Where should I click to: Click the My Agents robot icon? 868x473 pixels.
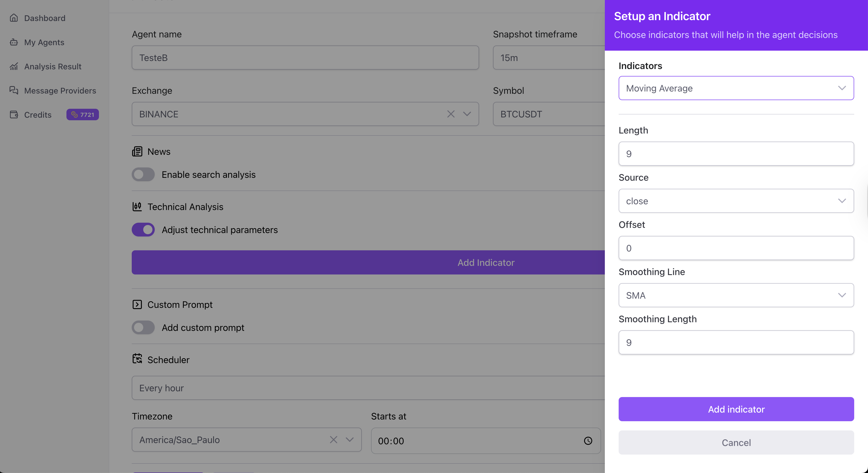click(14, 42)
